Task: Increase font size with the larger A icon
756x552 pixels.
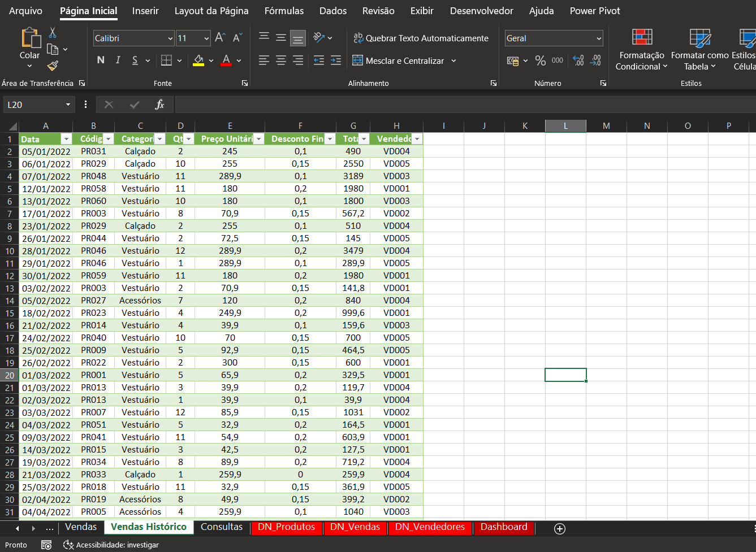Action: tap(221, 38)
